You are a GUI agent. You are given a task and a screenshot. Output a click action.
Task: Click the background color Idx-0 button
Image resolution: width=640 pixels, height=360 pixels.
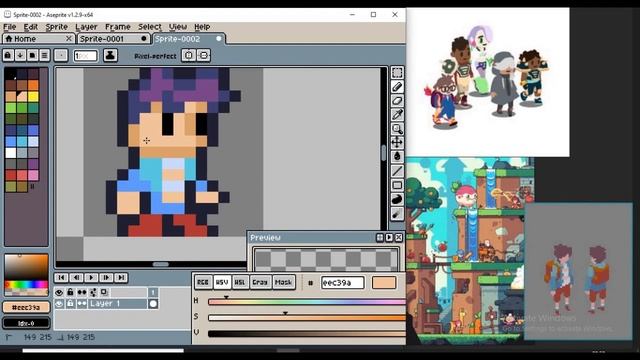(26, 323)
